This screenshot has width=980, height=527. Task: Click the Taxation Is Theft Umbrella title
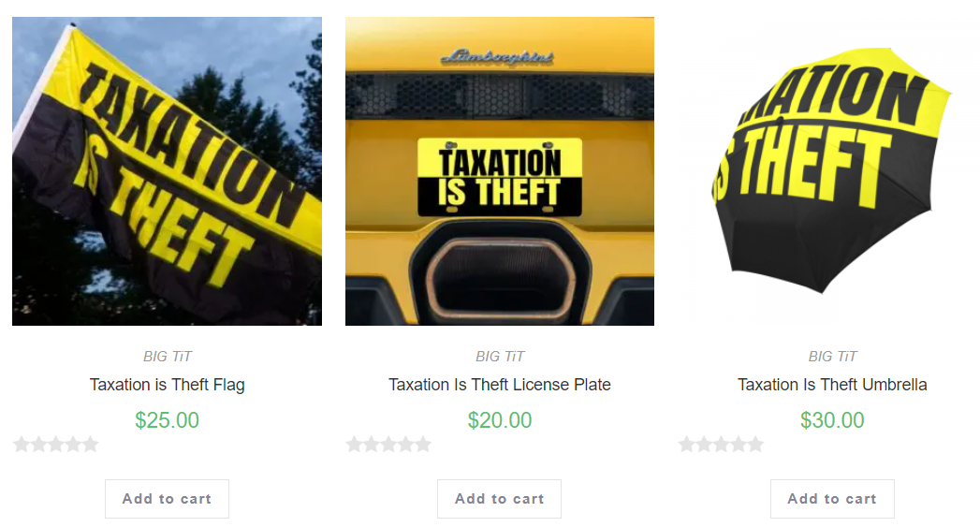tap(832, 385)
